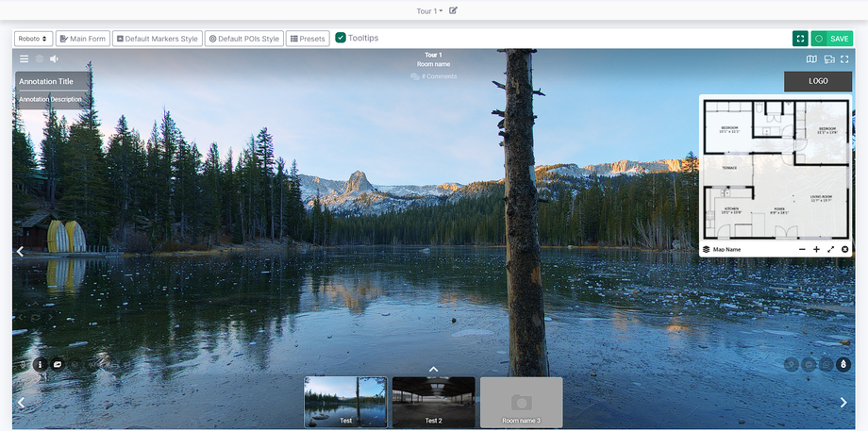Collapse the room list with up chevron
This screenshot has height=431, width=868.
(x=433, y=370)
